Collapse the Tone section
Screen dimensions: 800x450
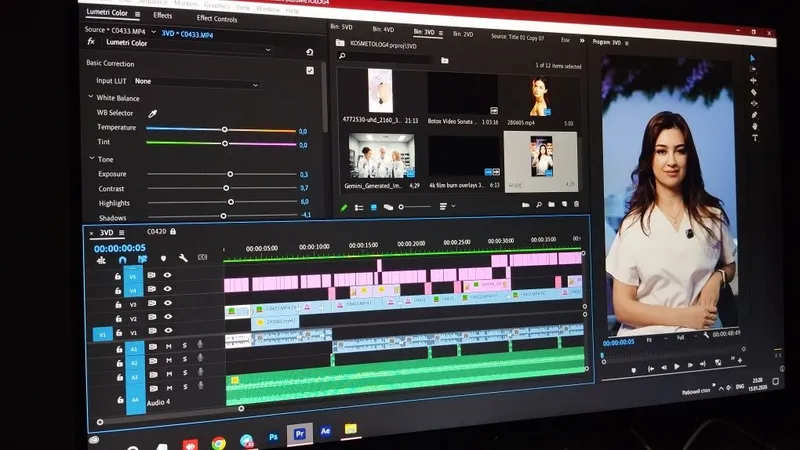[x=92, y=158]
